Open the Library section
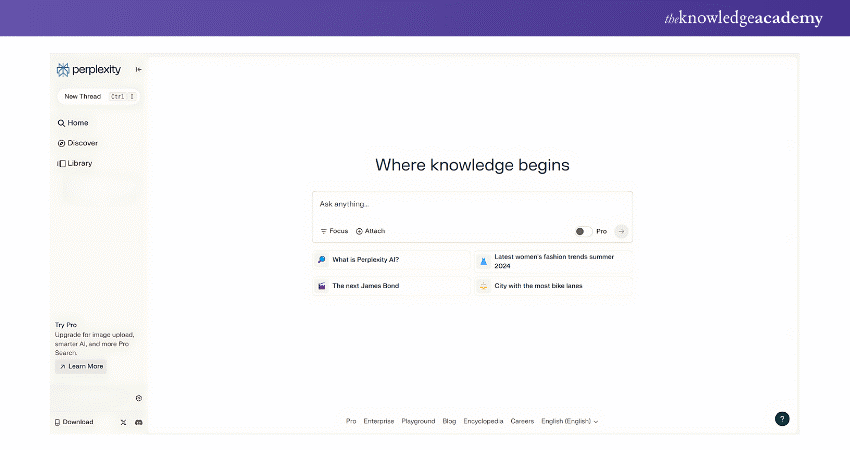 pyautogui.click(x=77, y=163)
